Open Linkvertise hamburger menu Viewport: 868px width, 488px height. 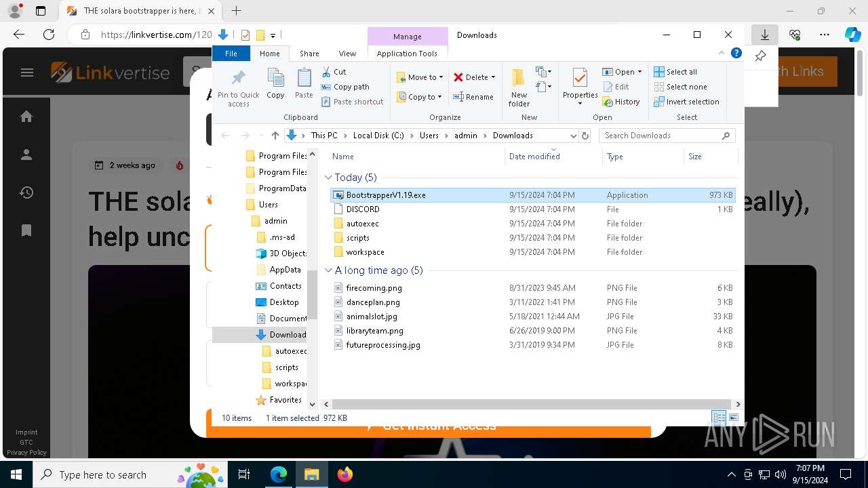point(27,73)
